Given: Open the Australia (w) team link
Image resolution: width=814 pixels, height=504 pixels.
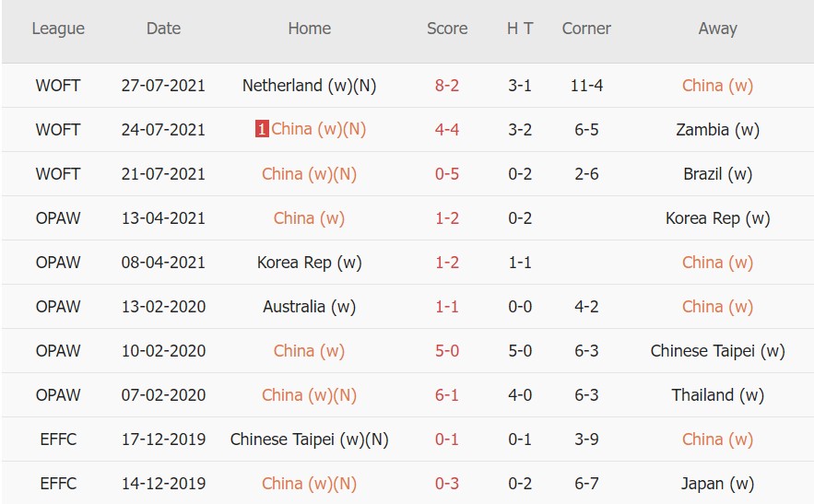Looking at the screenshot, I should (310, 306).
